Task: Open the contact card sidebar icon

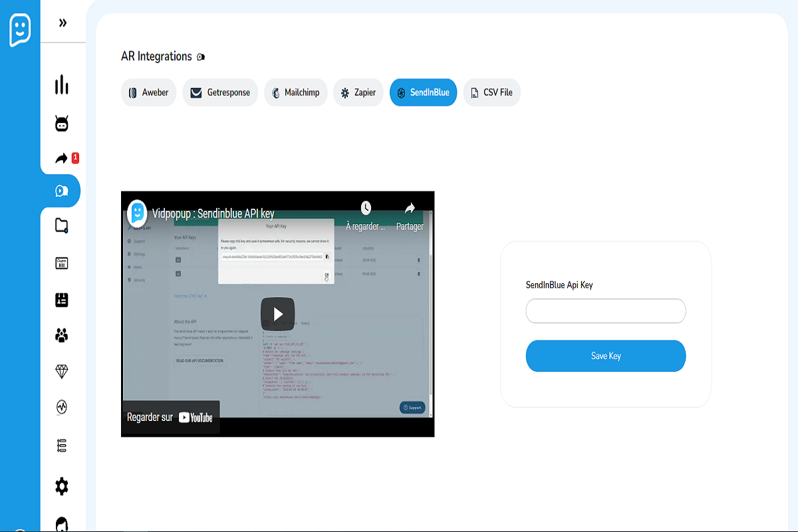Action: pos(62,300)
